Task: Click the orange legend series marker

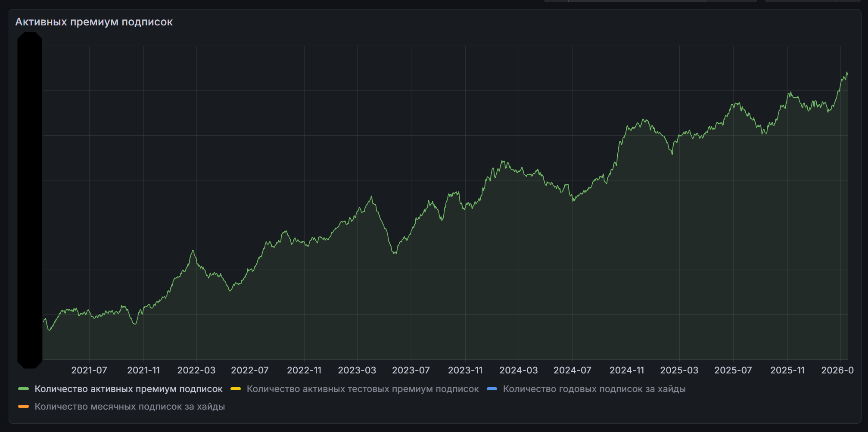Action: coord(24,407)
